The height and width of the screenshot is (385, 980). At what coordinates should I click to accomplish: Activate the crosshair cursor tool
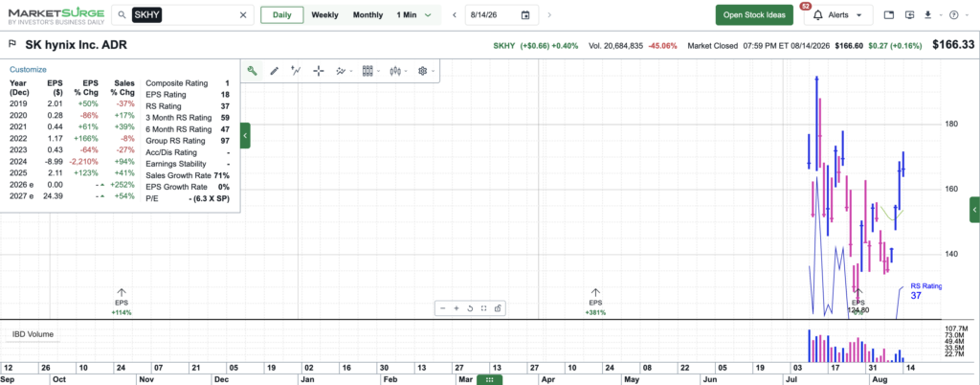coord(318,71)
